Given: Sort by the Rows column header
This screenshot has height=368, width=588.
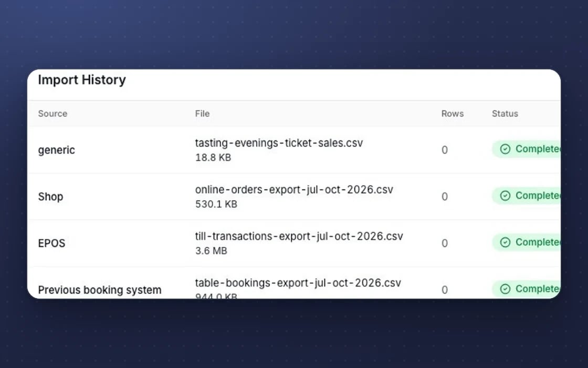Looking at the screenshot, I should [452, 114].
